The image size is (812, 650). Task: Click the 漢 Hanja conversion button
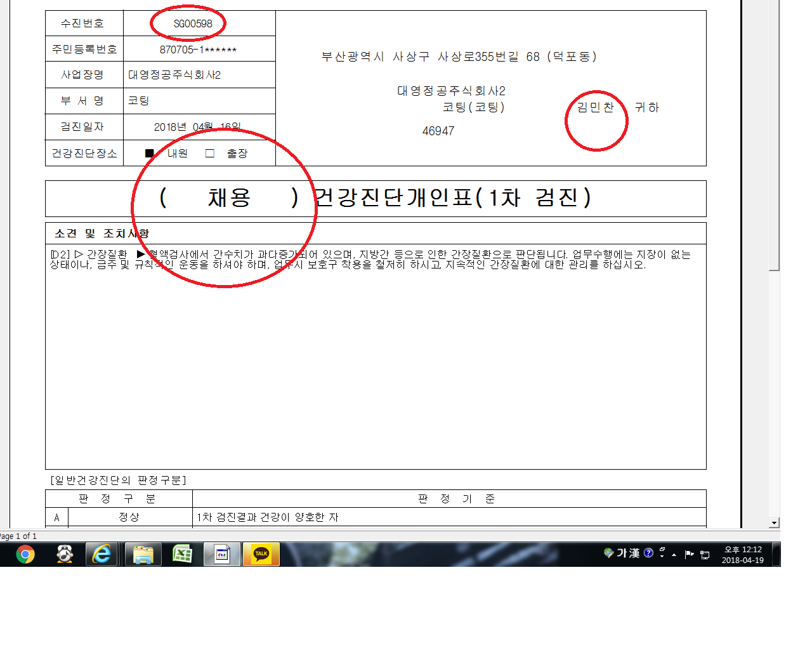pos(634,553)
